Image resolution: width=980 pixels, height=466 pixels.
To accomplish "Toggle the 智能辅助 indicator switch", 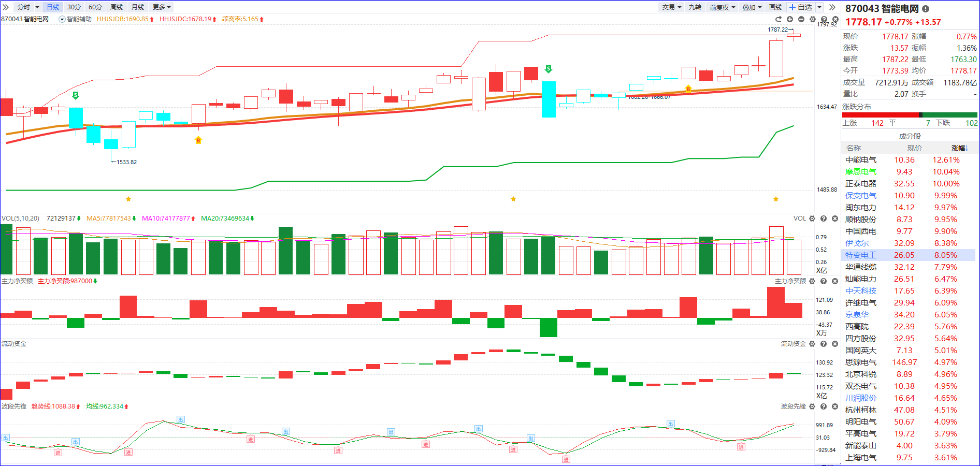I will click(62, 19).
